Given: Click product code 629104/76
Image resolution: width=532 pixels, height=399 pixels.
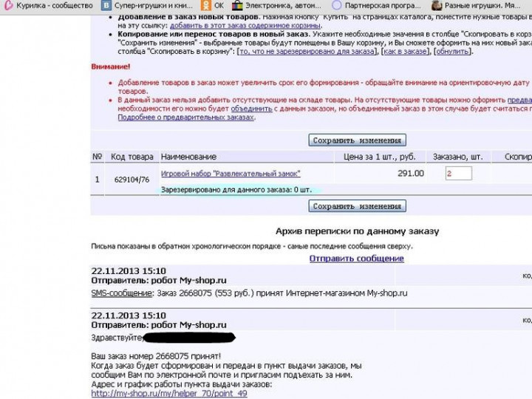Looking at the screenshot, I should point(132,180).
